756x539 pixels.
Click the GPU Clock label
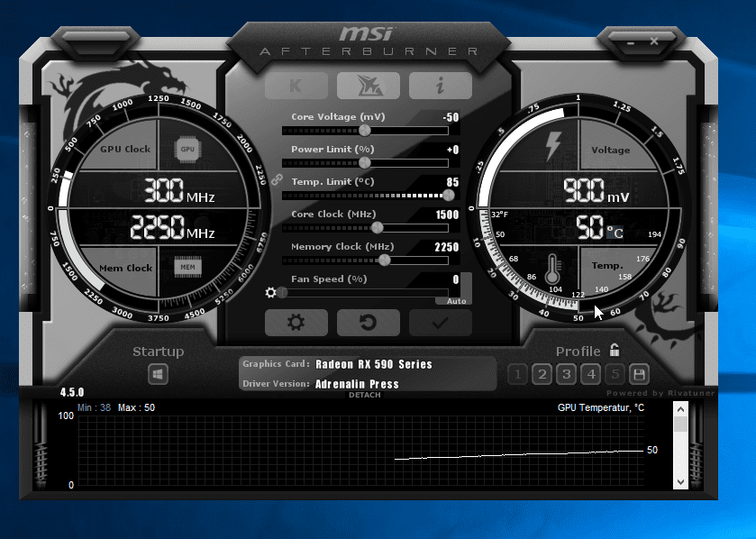[x=125, y=149]
